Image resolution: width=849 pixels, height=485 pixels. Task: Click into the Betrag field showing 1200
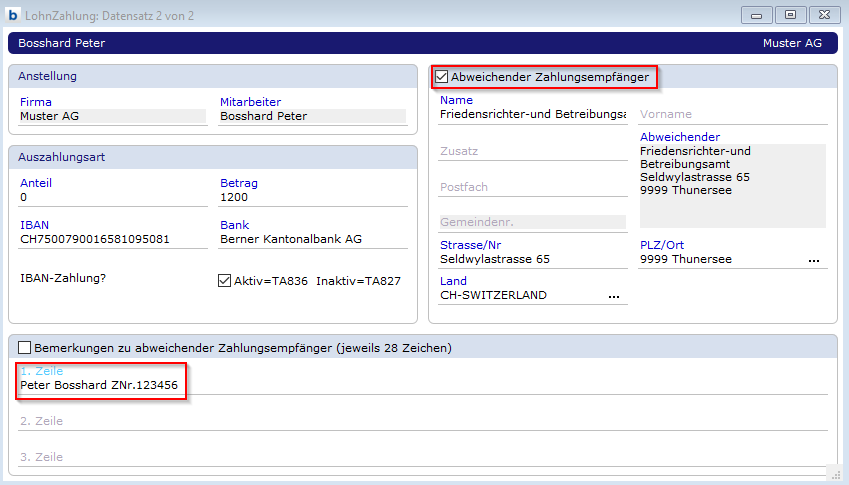pyautogui.click(x=312, y=198)
